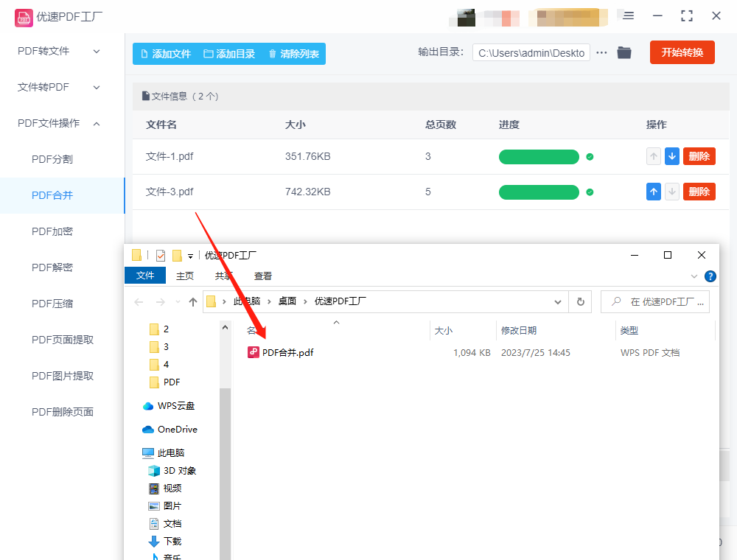Click the greyed down arrow for 文件-3.pdf
This screenshot has width=737, height=560.
(x=672, y=192)
